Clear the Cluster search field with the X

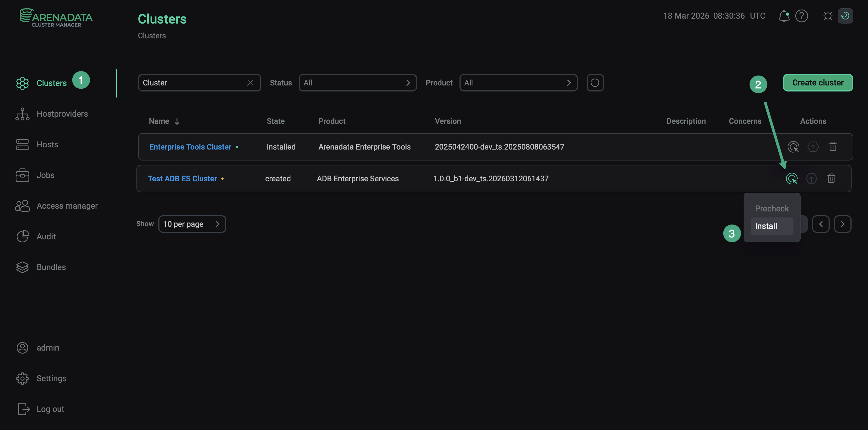[x=250, y=82]
